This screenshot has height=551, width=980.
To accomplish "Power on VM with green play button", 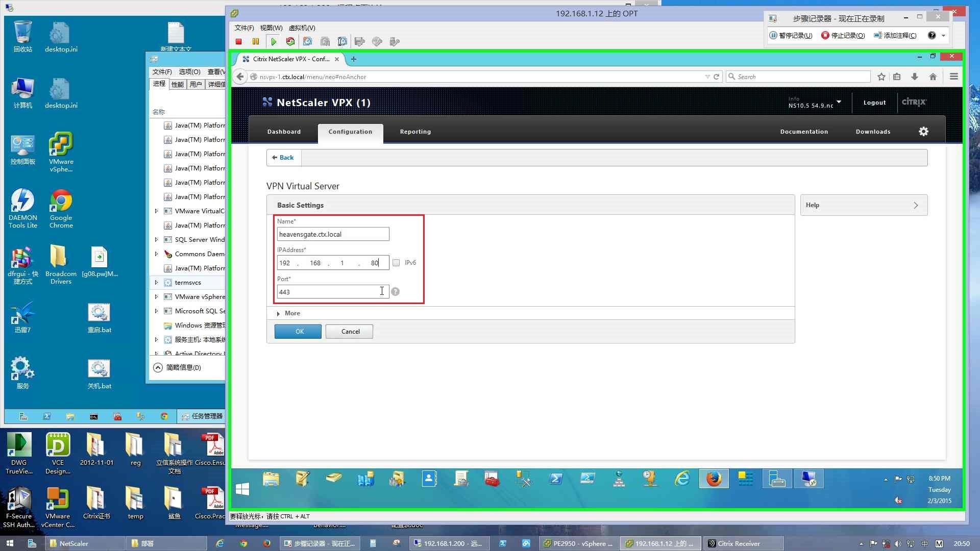I will pos(274,42).
